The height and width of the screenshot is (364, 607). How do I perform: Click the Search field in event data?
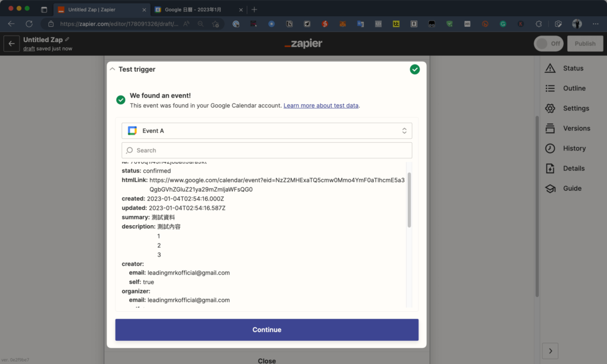pyautogui.click(x=267, y=150)
